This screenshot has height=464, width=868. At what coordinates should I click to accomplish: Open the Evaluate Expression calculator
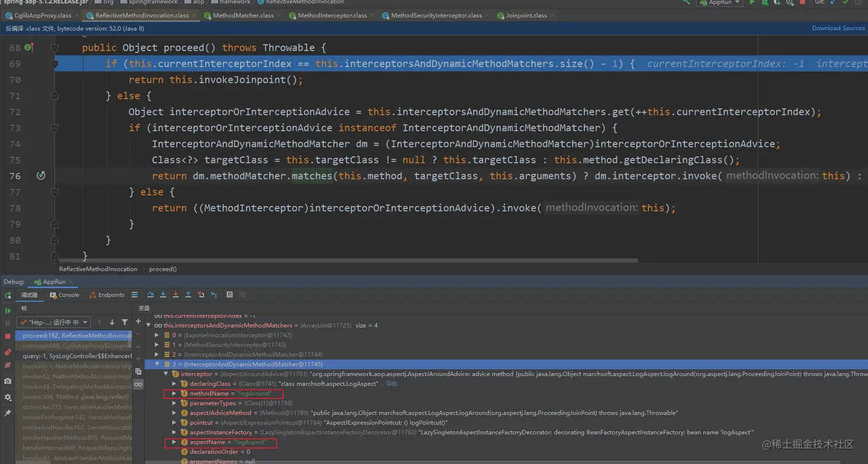tap(230, 295)
